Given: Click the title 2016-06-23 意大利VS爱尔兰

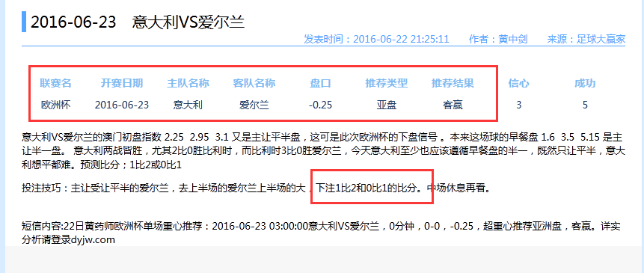Looking at the screenshot, I should pos(138,22).
